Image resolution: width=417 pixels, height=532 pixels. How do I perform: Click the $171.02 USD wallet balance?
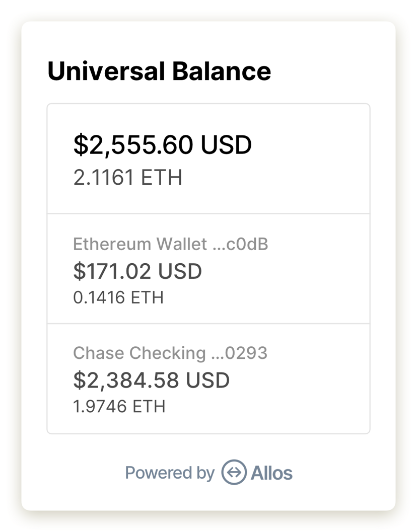[137, 271]
